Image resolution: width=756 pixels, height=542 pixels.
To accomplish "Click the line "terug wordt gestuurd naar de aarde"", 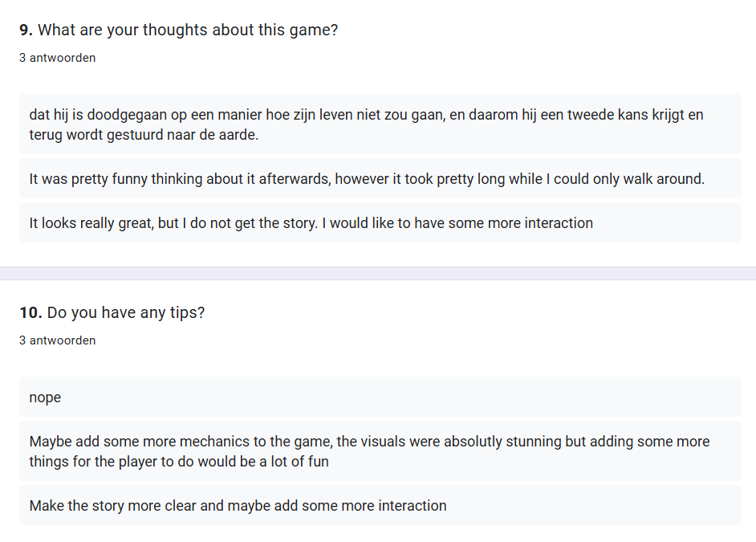I will click(x=144, y=135).
